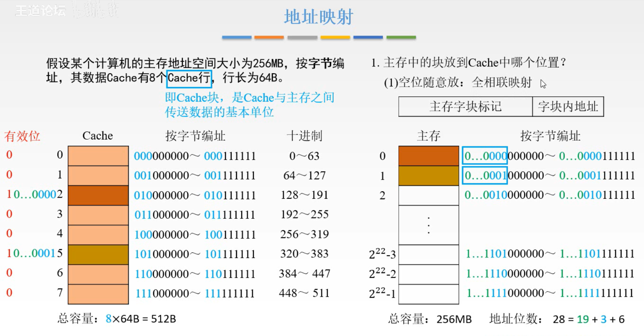Select main memory block 2²²-1
This screenshot has height=336, width=644.
point(429,294)
